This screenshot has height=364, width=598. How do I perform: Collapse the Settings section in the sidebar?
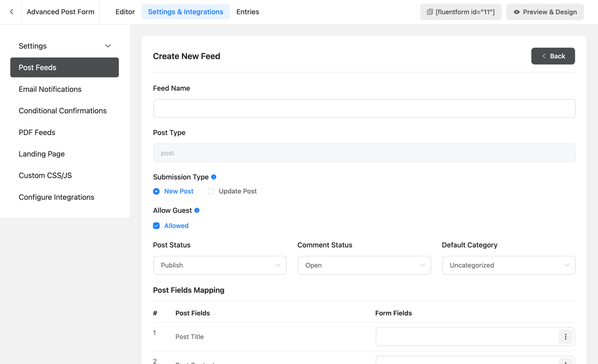click(x=108, y=46)
